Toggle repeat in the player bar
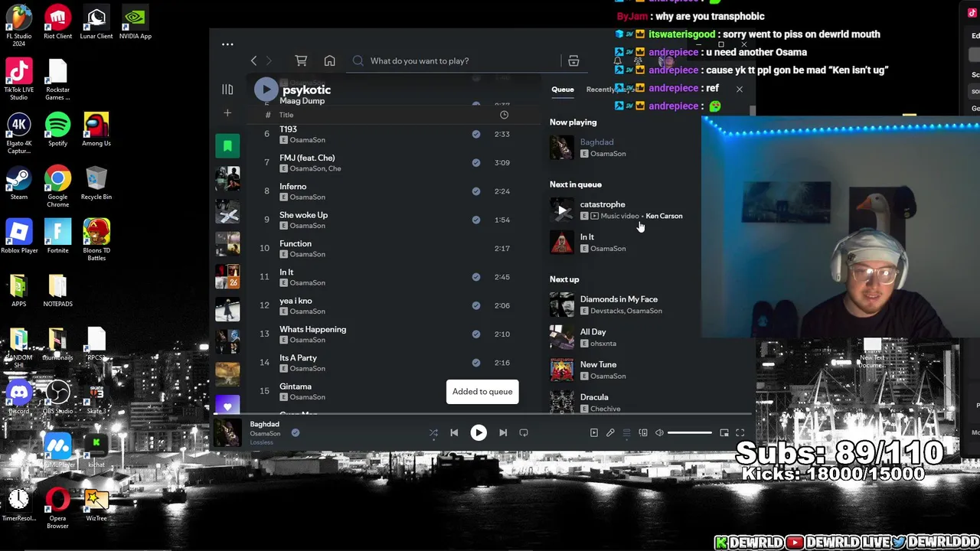The image size is (980, 551). pos(524,433)
